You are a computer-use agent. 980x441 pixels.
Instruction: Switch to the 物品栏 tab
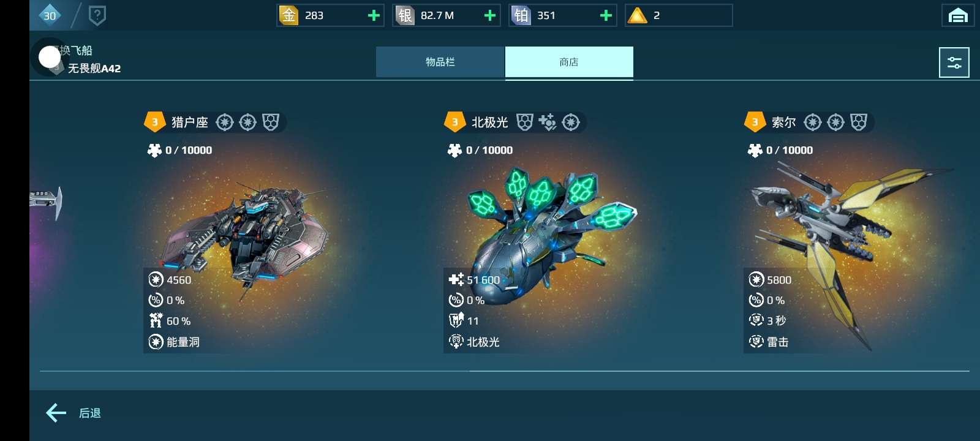click(x=440, y=62)
